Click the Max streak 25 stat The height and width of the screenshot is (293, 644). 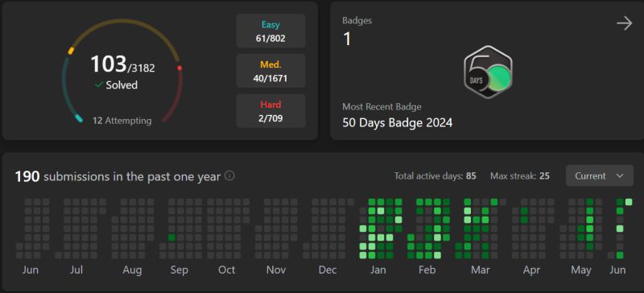click(x=519, y=176)
